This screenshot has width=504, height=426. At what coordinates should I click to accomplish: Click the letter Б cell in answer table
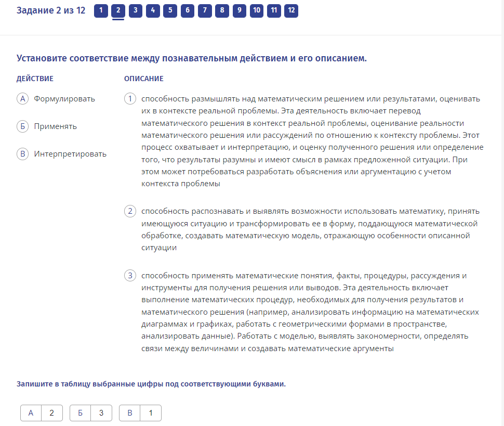click(x=81, y=413)
